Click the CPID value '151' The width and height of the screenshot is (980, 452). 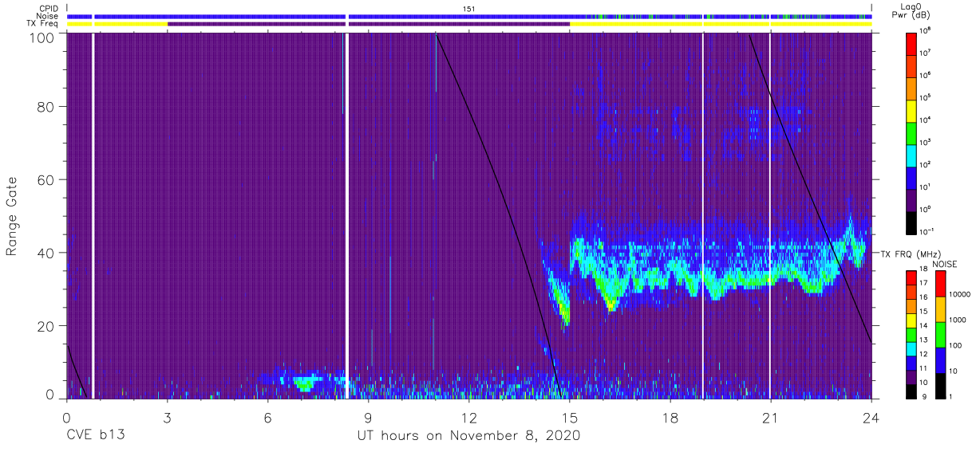[x=469, y=8]
